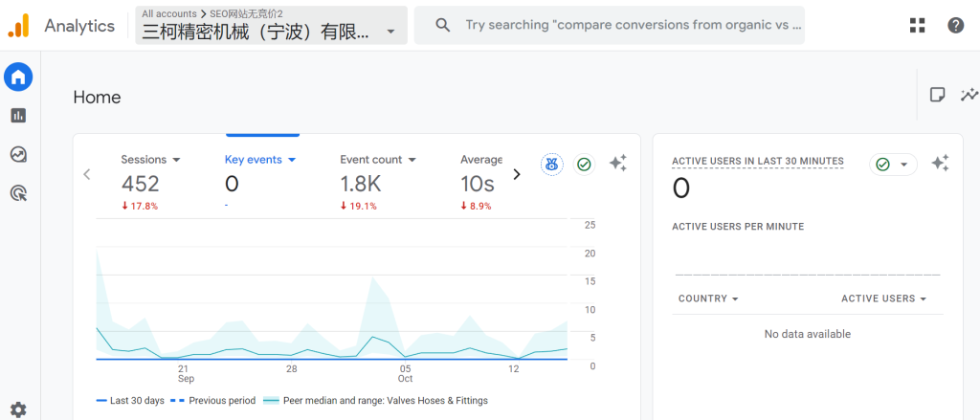
Task: Click the search input field
Action: point(632,25)
